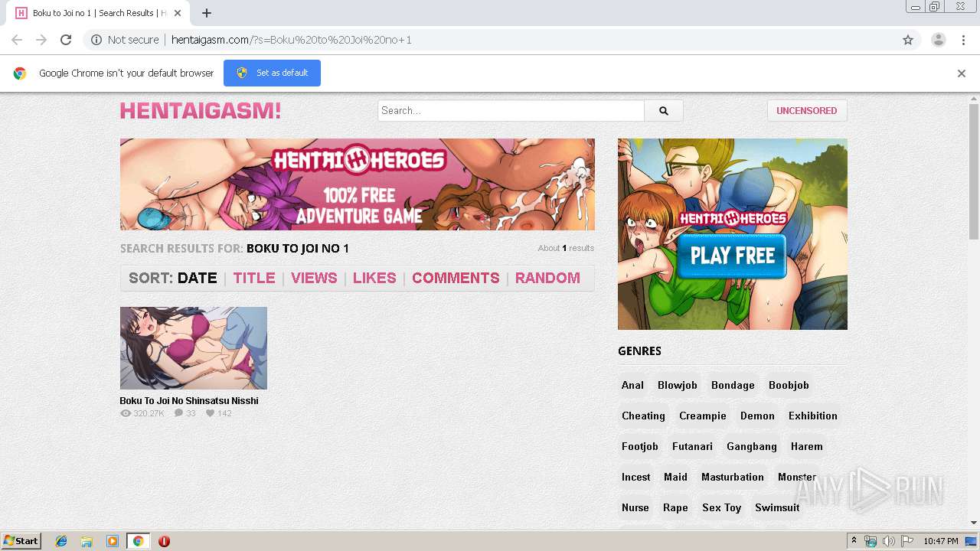Screen dimensions: 980x551
Task: Sort results by RANDOM
Action: click(x=547, y=278)
